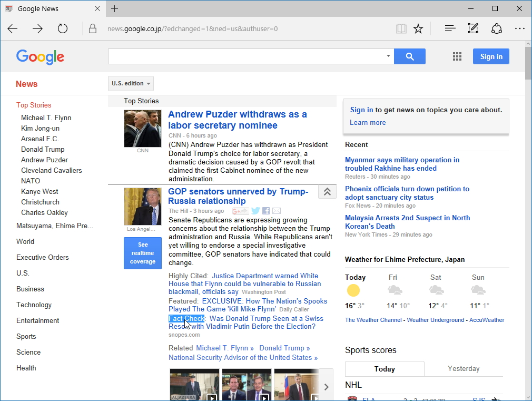The width and height of the screenshot is (532, 401).
Task: Open a new browser tab
Action: click(x=115, y=8)
